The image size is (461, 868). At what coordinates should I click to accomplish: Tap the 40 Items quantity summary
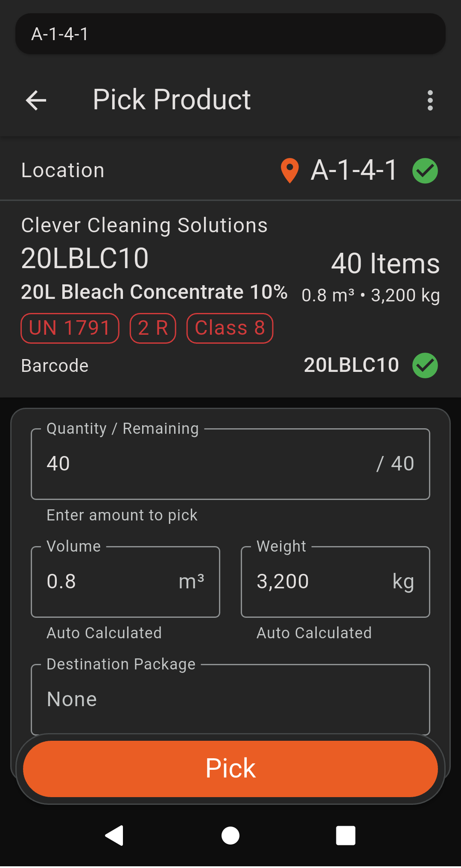pos(385,263)
